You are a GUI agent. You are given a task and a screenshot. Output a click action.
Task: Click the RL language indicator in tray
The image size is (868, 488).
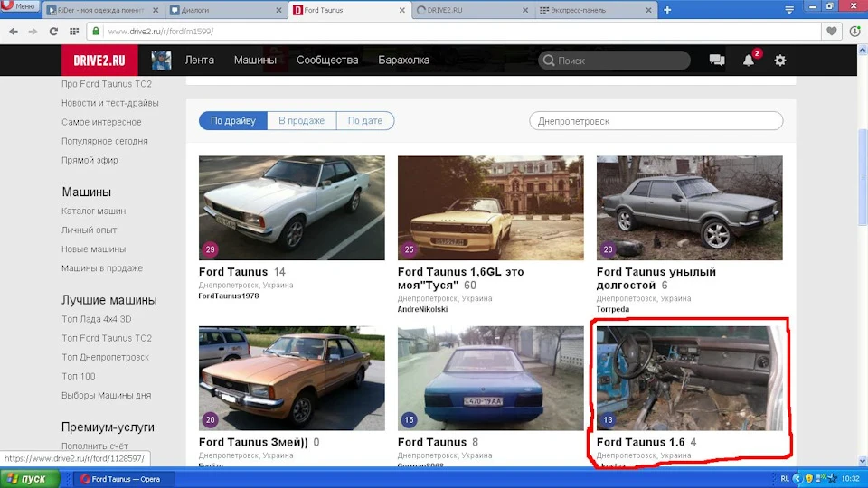pyautogui.click(x=785, y=479)
